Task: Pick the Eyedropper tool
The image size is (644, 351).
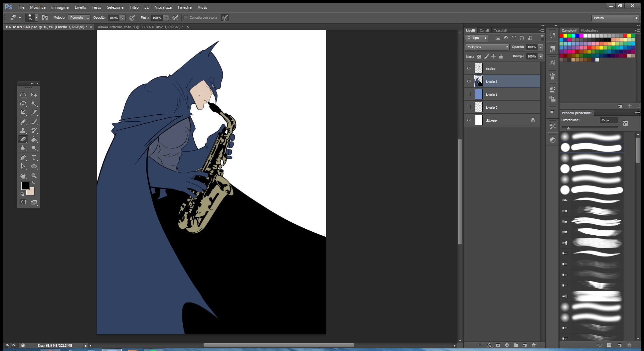Action: 34,112
